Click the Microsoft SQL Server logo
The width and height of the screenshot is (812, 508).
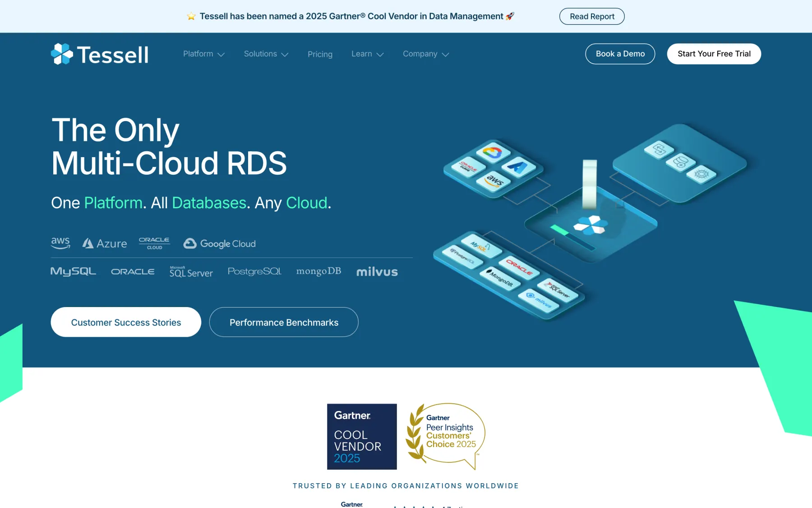191,272
